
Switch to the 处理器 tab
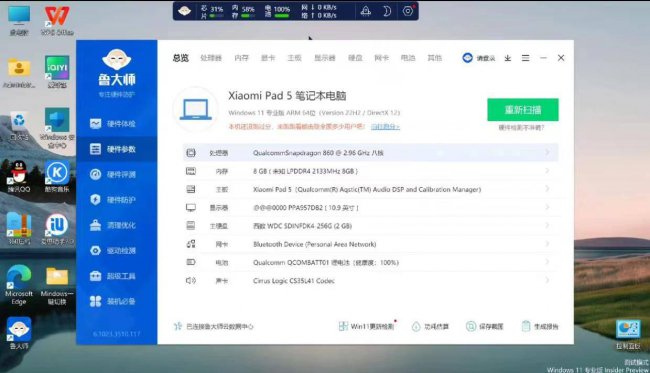[x=211, y=58]
